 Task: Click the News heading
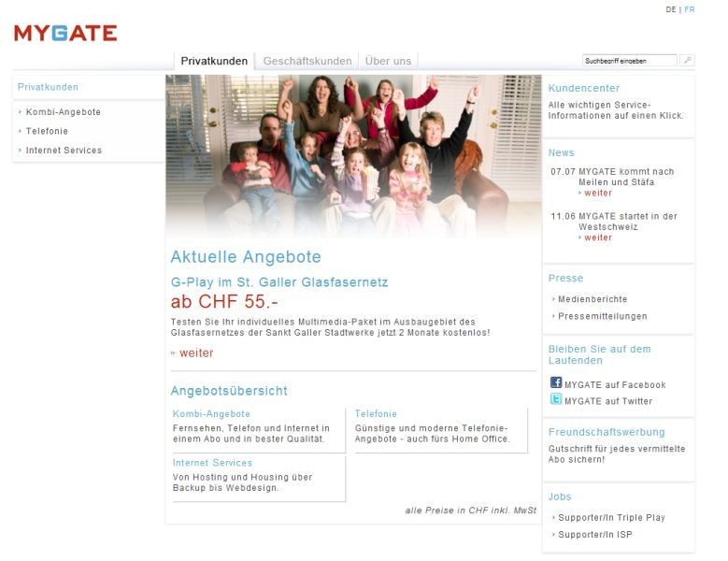[x=561, y=152]
